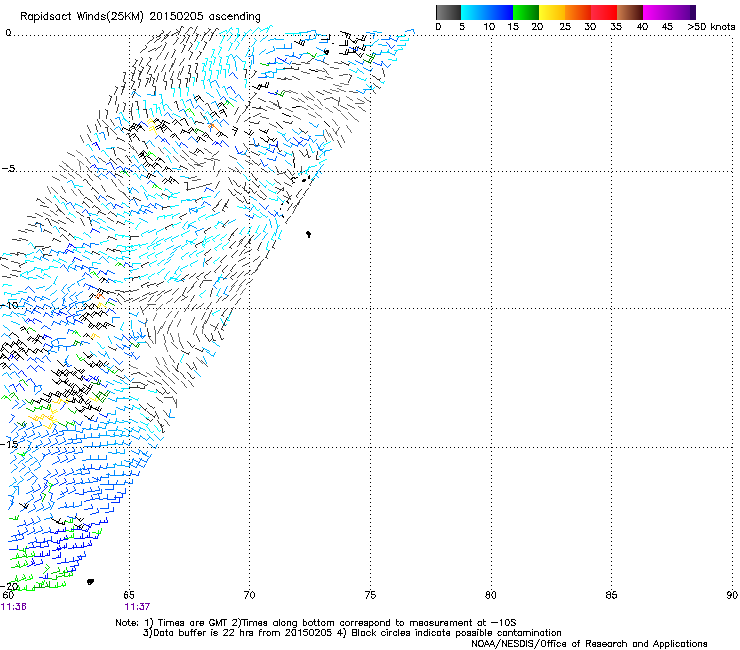The image size is (740, 650).
Task: Click the legend label '25'
Action: 565,27
